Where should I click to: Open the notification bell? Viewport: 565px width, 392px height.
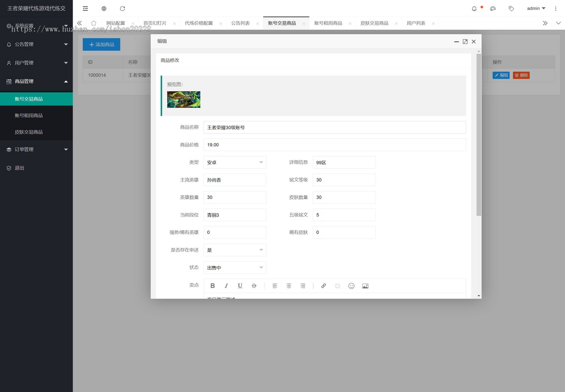pos(474,8)
